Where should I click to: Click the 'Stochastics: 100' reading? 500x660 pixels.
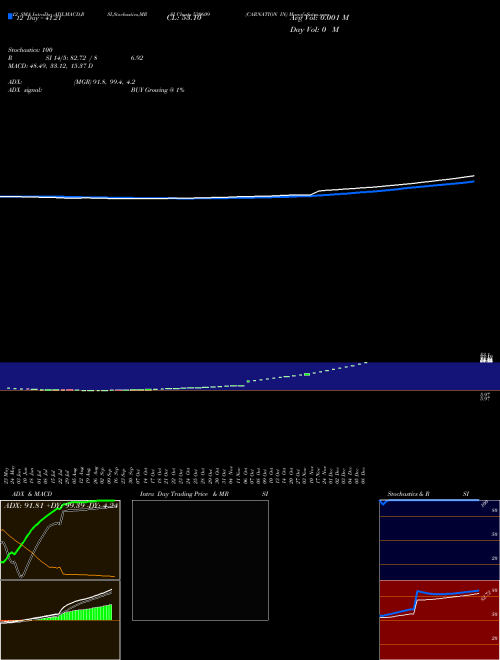[x=30, y=50]
